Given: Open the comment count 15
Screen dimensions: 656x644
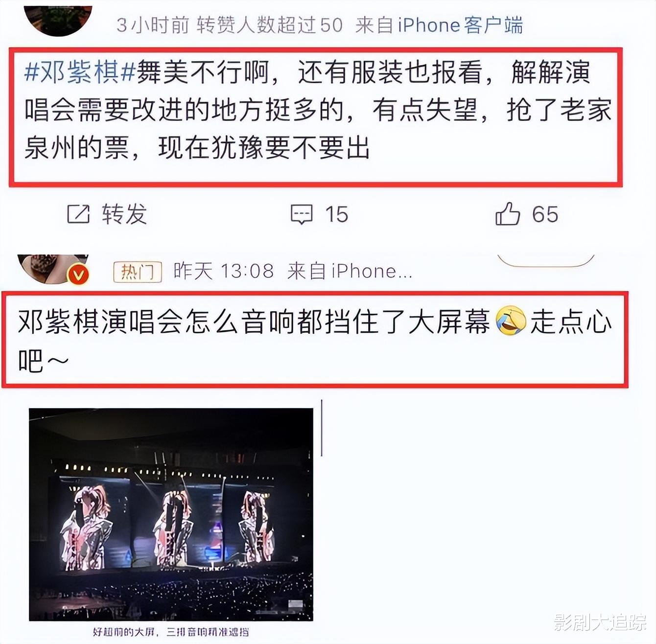Looking at the screenshot, I should 336,214.
